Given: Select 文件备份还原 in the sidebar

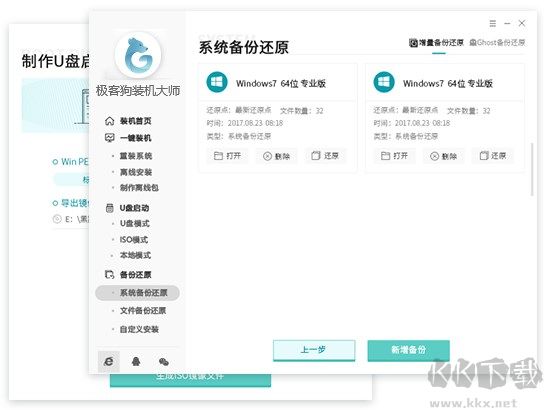Looking at the screenshot, I should 143,310.
